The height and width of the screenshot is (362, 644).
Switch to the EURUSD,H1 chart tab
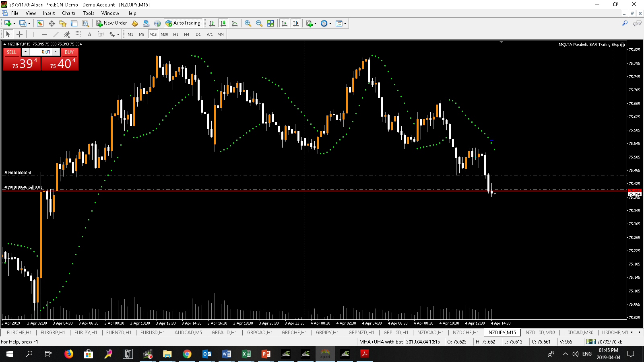point(153,333)
